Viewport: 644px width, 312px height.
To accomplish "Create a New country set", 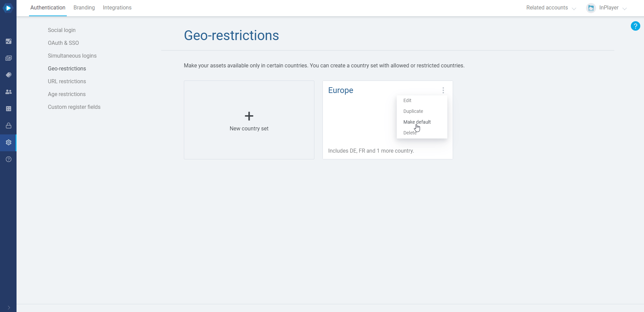I will click(249, 120).
